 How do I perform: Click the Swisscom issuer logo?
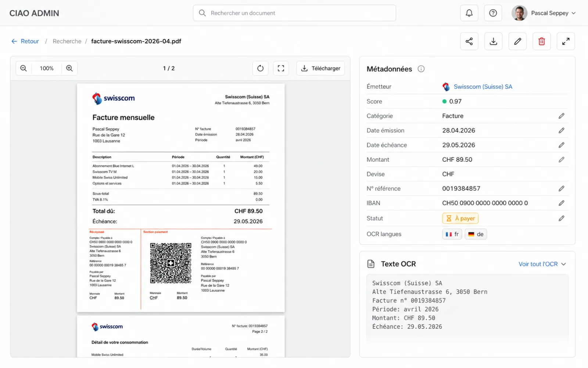(446, 87)
